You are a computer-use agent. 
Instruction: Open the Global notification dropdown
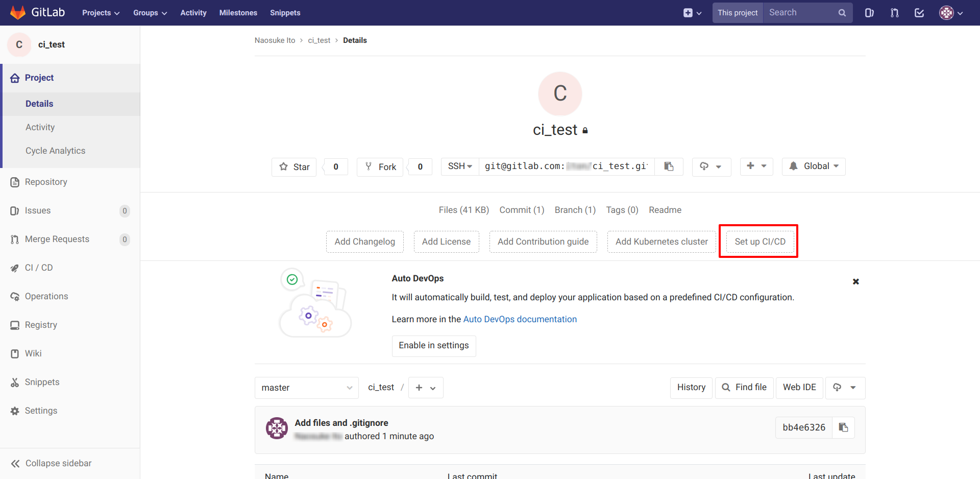[x=814, y=166]
